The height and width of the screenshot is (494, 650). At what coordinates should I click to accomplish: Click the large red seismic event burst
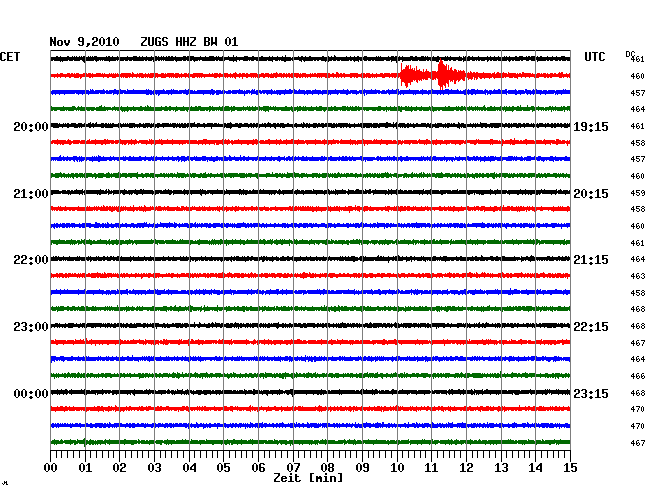[433, 75]
